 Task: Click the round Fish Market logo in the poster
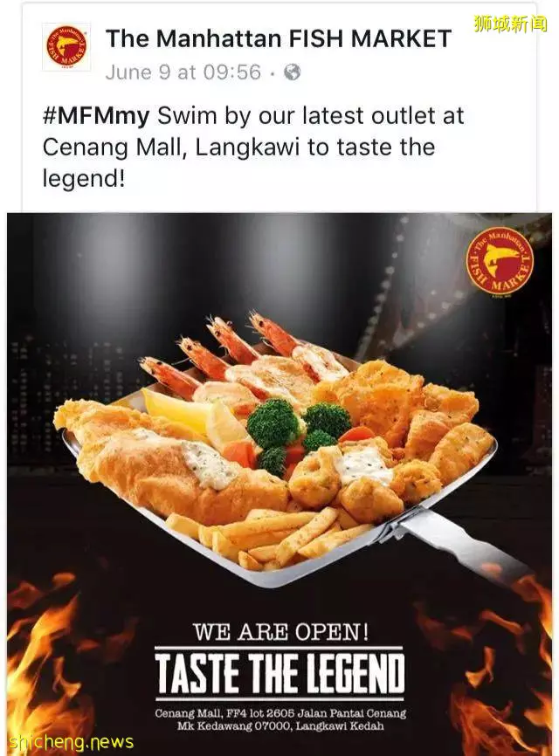[x=500, y=260]
